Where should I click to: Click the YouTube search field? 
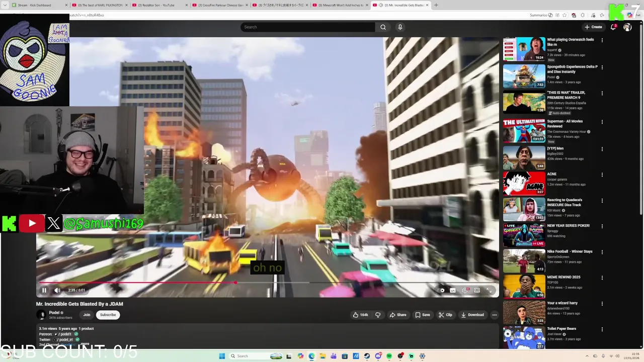point(308,27)
